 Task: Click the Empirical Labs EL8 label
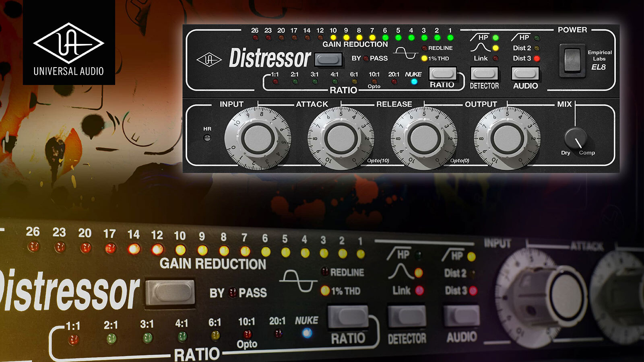click(599, 60)
